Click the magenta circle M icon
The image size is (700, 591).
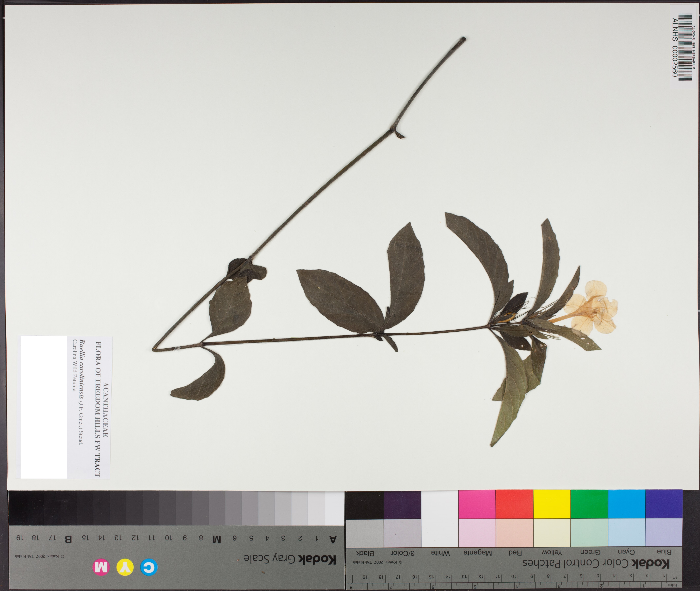[x=101, y=567]
